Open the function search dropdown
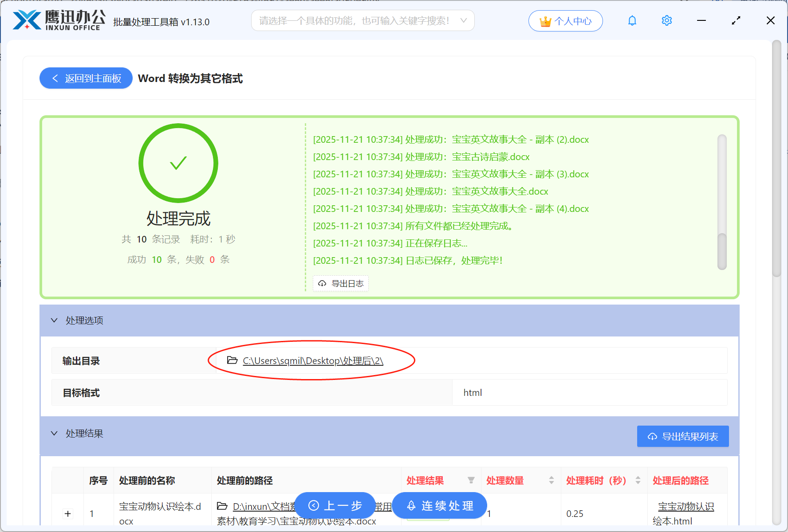788x532 pixels. coord(463,20)
